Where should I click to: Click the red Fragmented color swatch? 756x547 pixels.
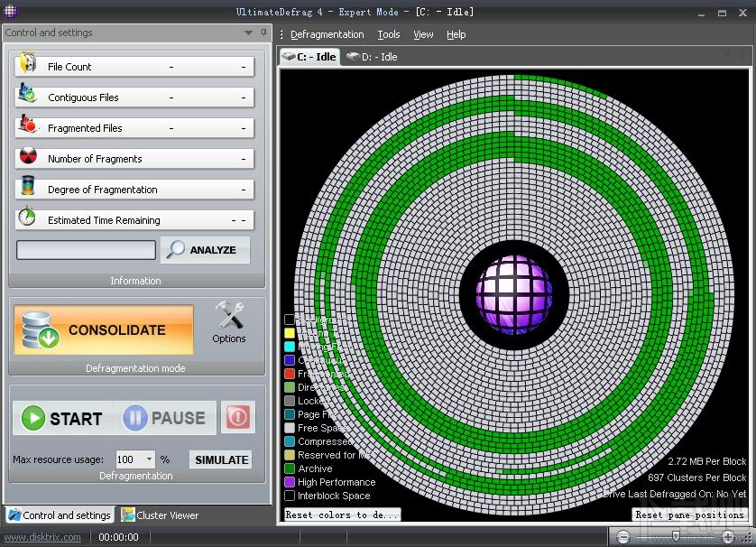pos(290,374)
